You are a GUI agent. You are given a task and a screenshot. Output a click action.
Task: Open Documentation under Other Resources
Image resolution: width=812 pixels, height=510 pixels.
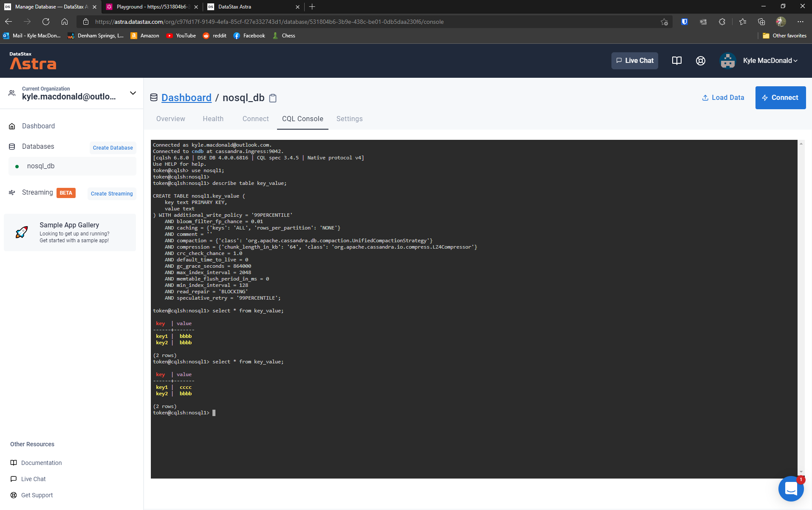pos(41,462)
